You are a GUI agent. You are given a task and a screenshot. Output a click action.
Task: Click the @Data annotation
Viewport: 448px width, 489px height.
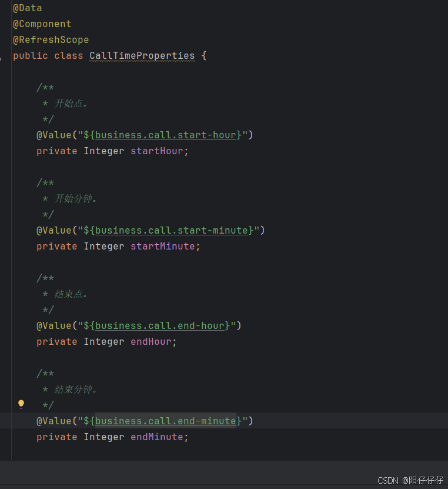pyautogui.click(x=28, y=8)
